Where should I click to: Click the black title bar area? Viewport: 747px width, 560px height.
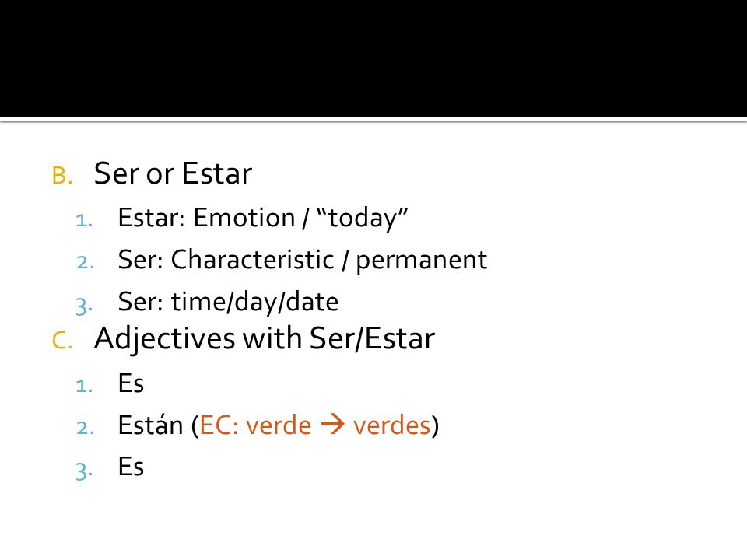tap(373, 58)
